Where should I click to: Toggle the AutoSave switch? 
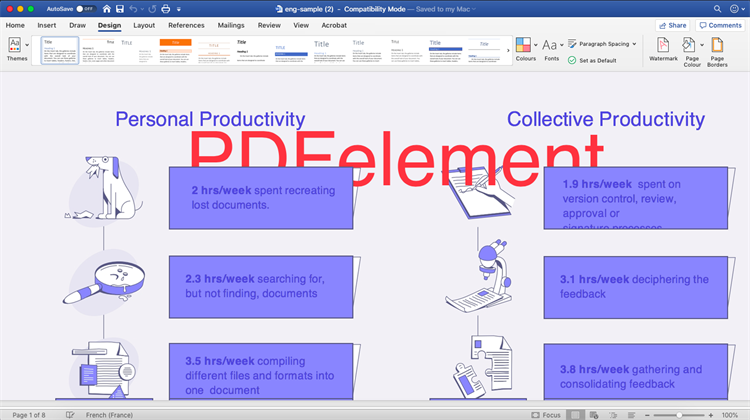(86, 9)
